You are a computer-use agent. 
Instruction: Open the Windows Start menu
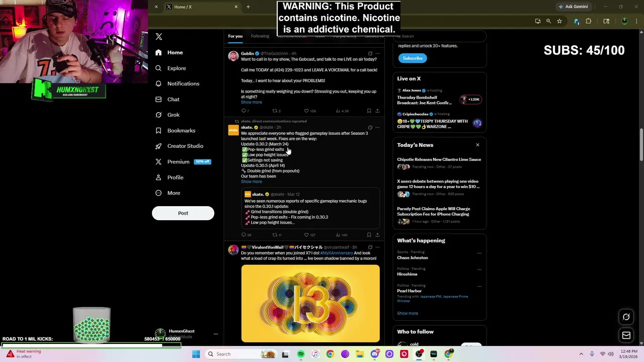pyautogui.click(x=196, y=354)
